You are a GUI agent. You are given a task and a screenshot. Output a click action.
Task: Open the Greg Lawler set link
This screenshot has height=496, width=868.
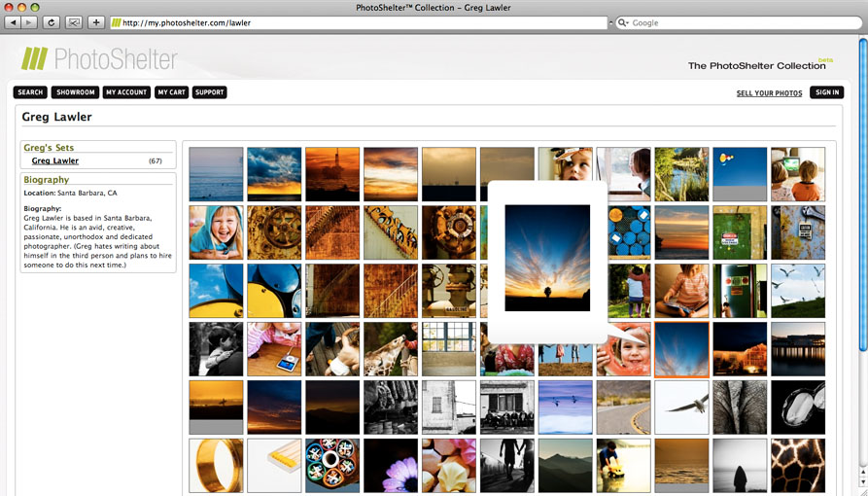(x=55, y=160)
